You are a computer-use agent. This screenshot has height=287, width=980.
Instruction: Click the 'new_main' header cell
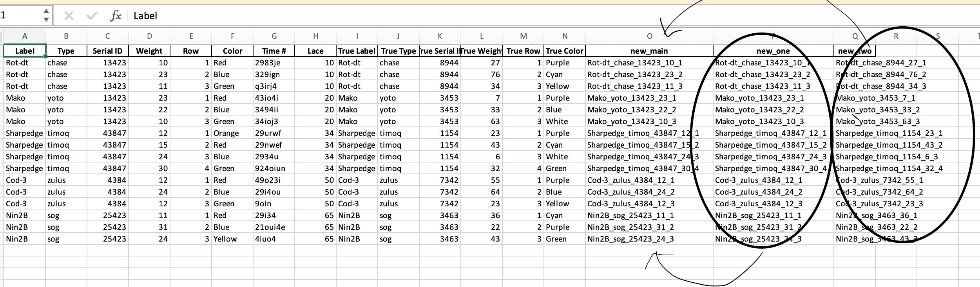pos(649,51)
